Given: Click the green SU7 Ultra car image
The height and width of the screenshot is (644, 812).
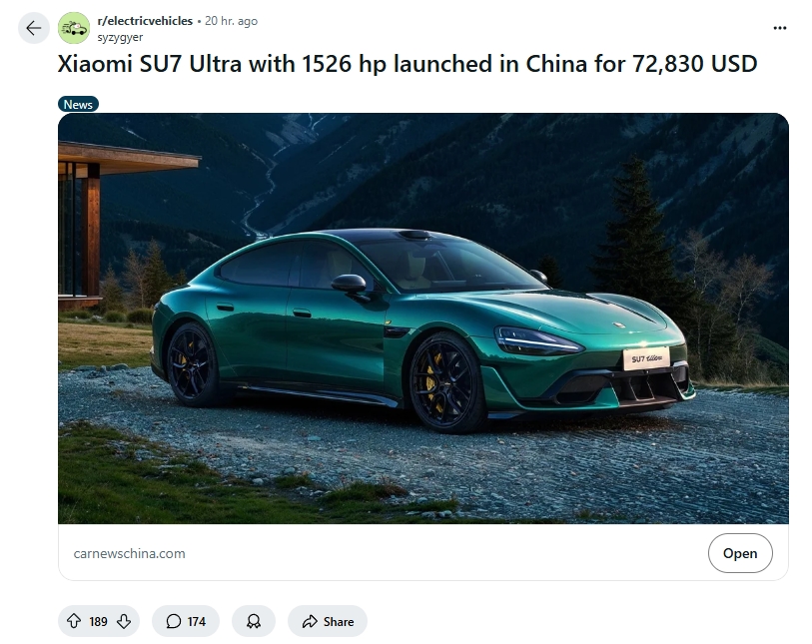Looking at the screenshot, I should 423,319.
